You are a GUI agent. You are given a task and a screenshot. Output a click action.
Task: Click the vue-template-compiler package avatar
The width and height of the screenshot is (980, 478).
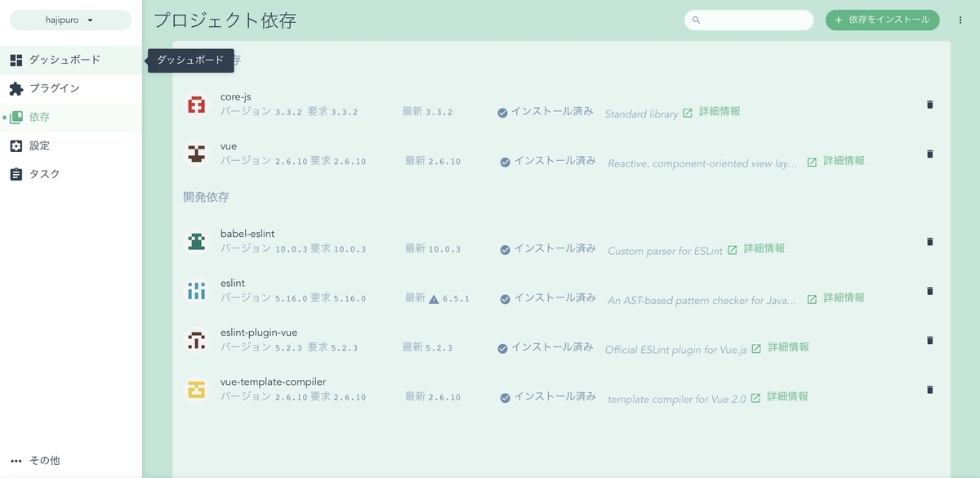pyautogui.click(x=196, y=390)
